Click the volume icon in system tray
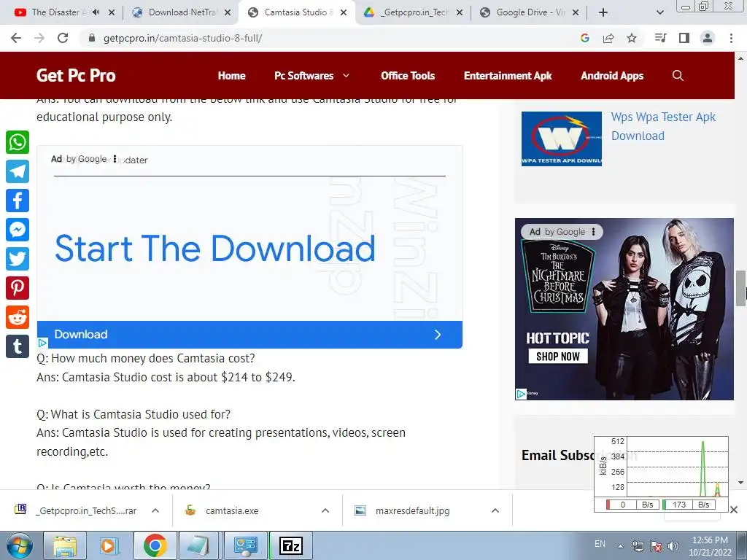The image size is (747, 560). click(673, 546)
